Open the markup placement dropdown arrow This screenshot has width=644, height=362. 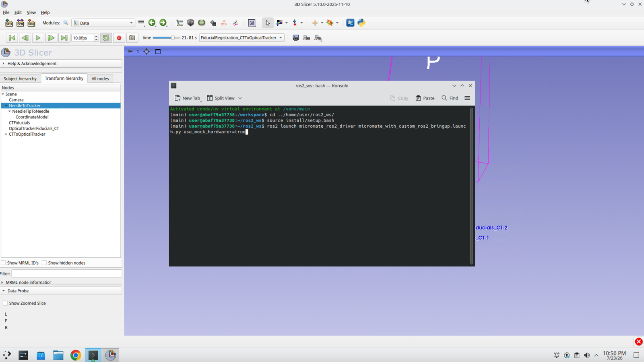(301, 23)
